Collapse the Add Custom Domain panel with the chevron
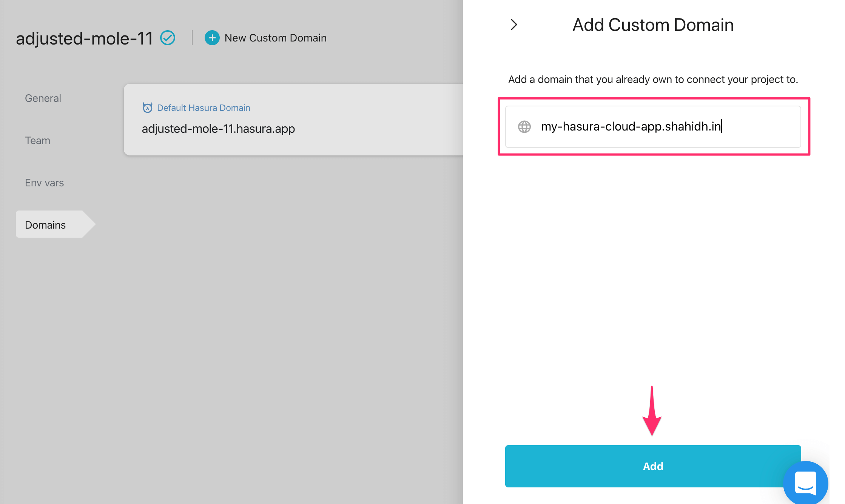Viewport: 845px width, 504px height. [514, 25]
